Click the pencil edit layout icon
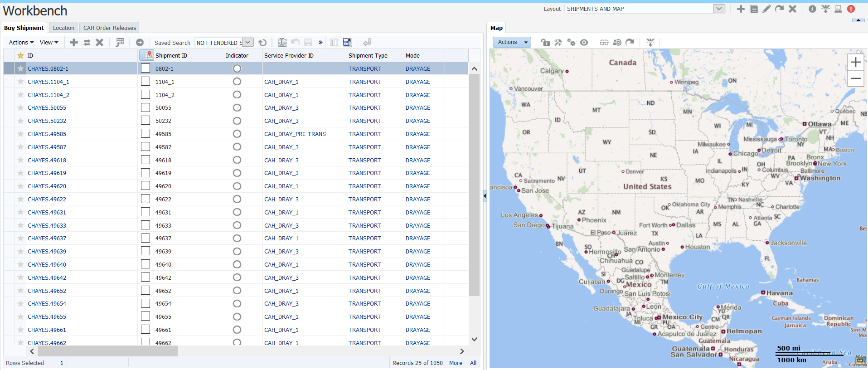 click(x=766, y=9)
